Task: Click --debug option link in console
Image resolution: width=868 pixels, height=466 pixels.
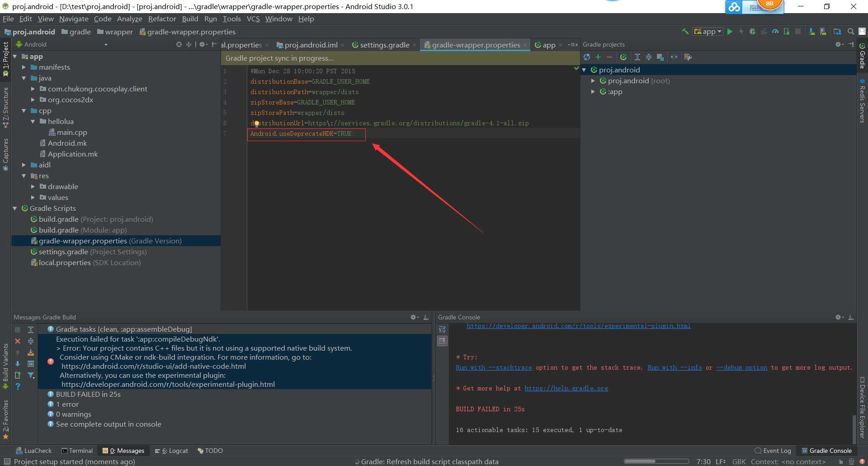Action: click(x=741, y=368)
